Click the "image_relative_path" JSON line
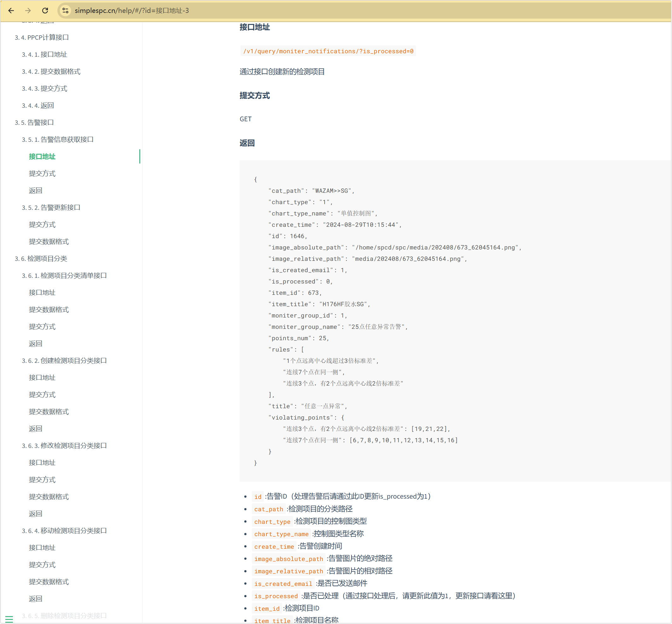The width and height of the screenshot is (672, 624). pyautogui.click(x=368, y=259)
